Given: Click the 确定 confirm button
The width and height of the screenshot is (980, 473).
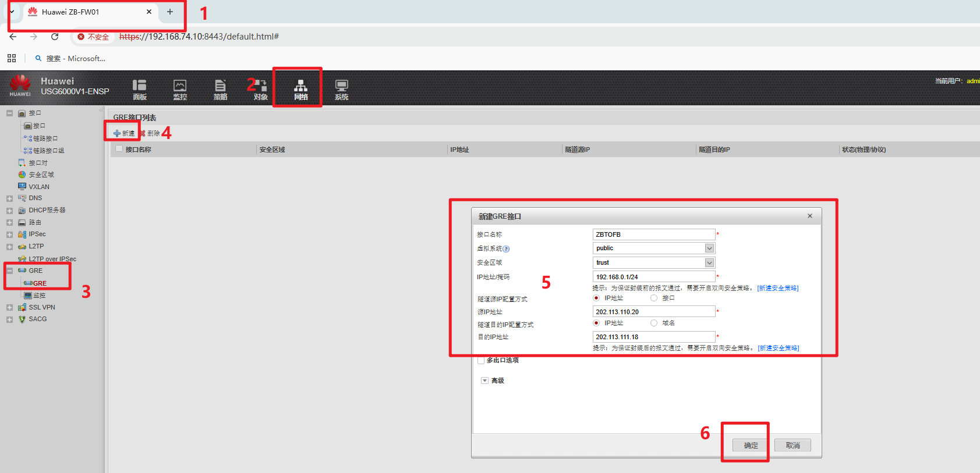Looking at the screenshot, I should coord(751,446).
